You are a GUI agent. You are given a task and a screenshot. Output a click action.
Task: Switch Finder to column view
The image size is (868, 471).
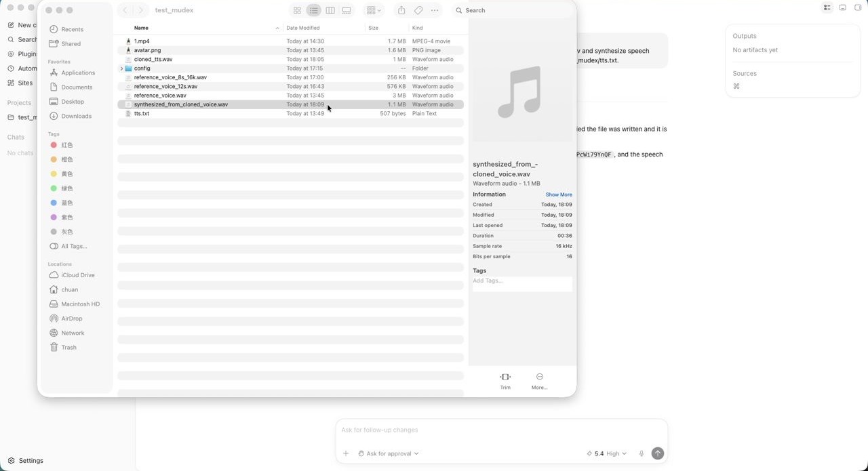point(330,10)
